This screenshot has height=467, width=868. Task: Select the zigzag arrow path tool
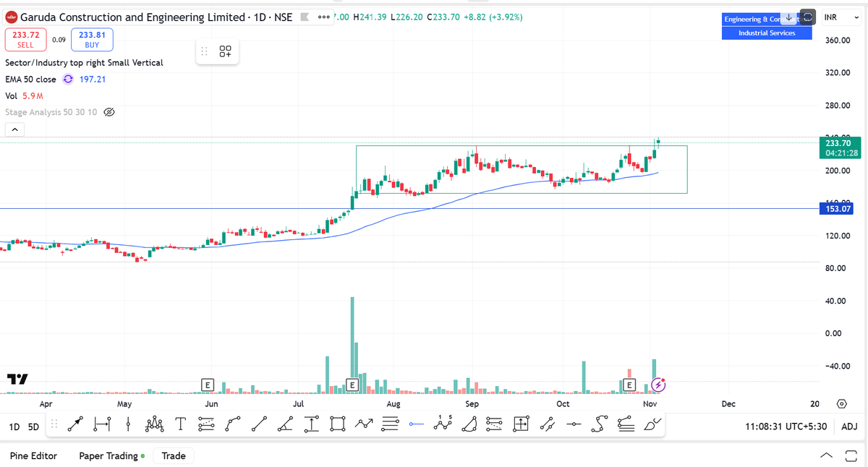pyautogui.click(x=364, y=424)
